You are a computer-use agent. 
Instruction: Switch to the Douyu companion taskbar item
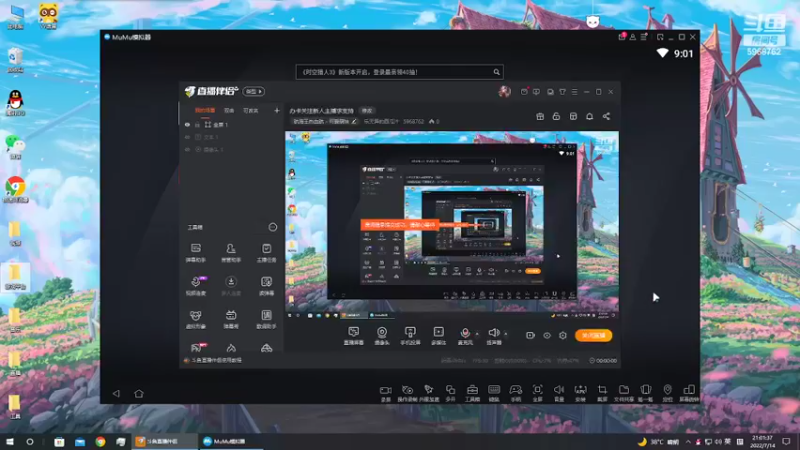(x=164, y=442)
